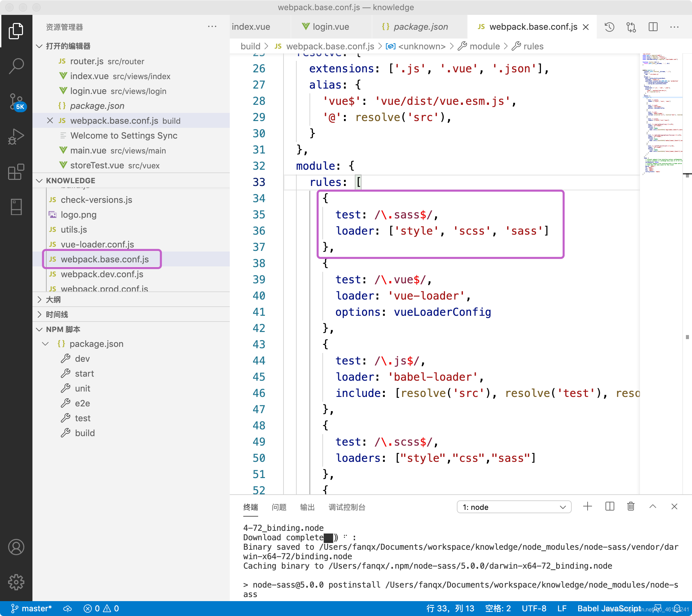Screen dimensions: 692x616
Task: Click the rules breadcrumb segment
Action: tap(527, 46)
